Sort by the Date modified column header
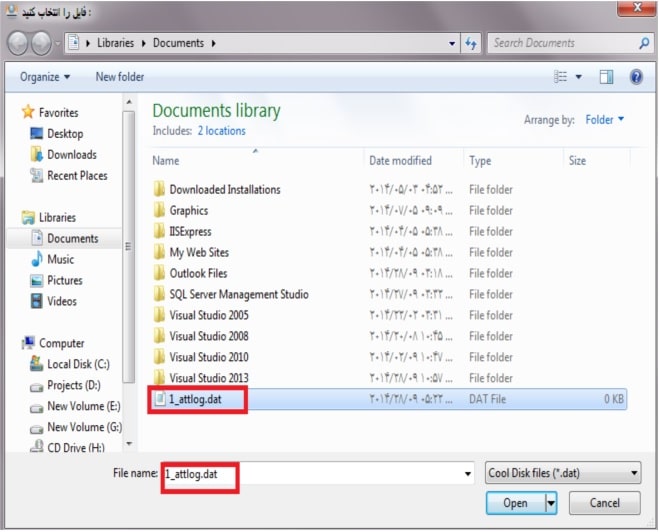The width and height of the screenshot is (659, 532). (x=400, y=161)
